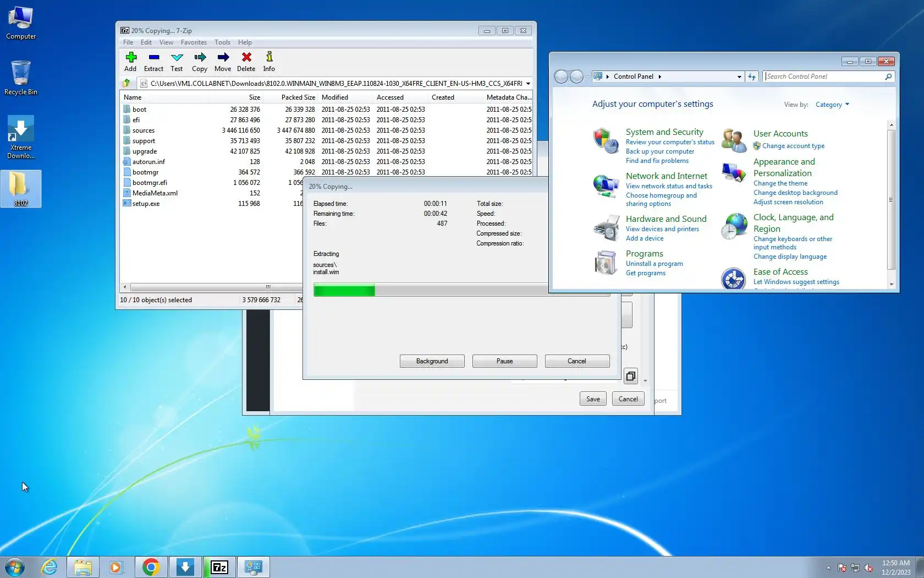This screenshot has width=924, height=578.
Task: Open the System and Security shield icon
Action: [x=606, y=140]
